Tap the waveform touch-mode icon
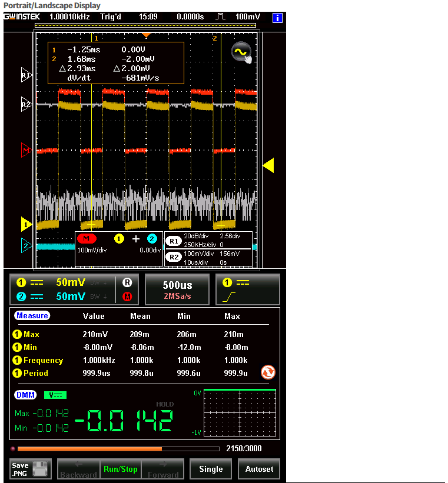 tap(242, 52)
